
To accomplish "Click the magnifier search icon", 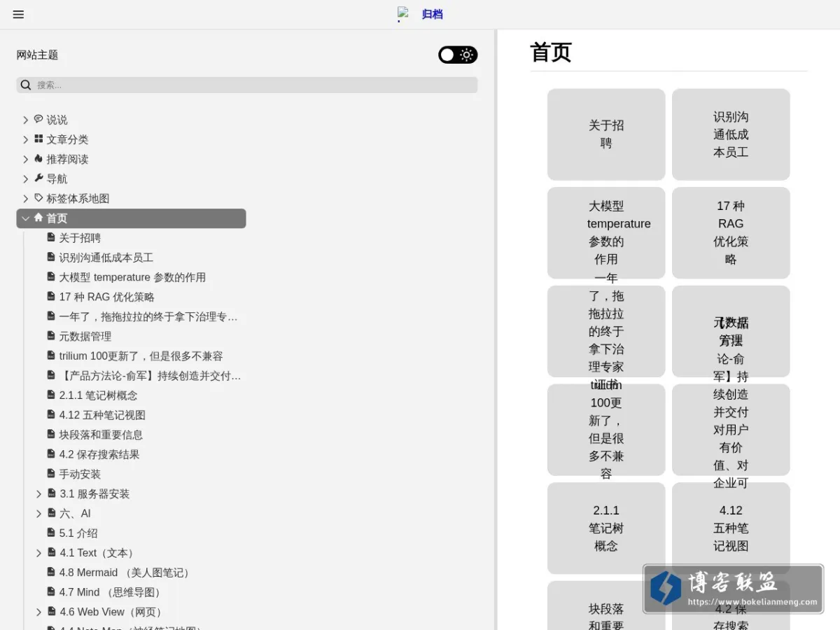I will (x=26, y=85).
